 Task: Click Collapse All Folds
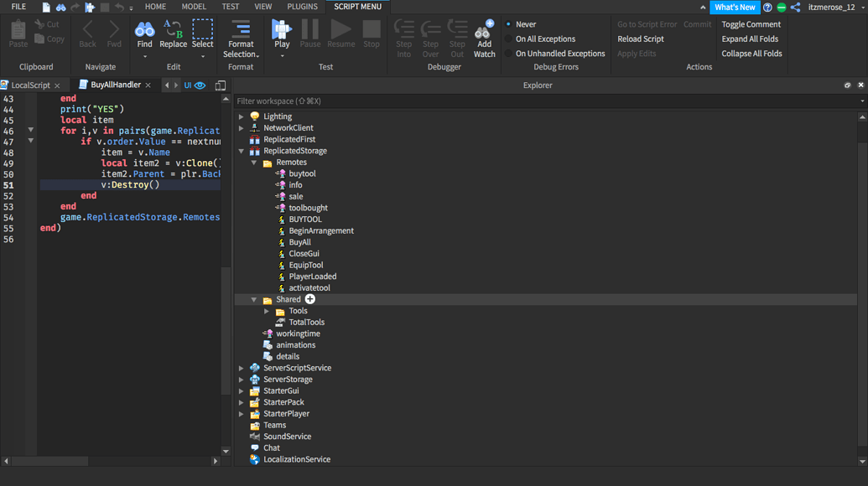751,54
